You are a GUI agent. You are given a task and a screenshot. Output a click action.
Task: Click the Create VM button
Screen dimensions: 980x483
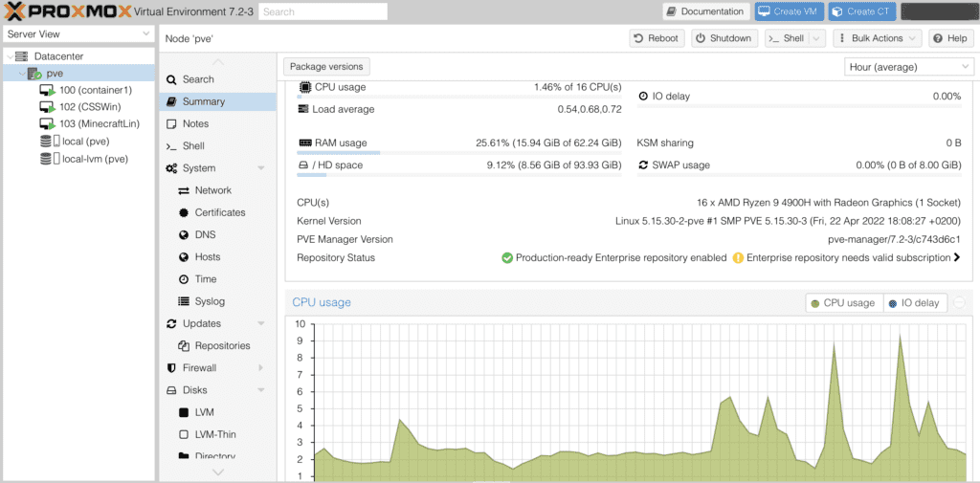pyautogui.click(x=790, y=11)
